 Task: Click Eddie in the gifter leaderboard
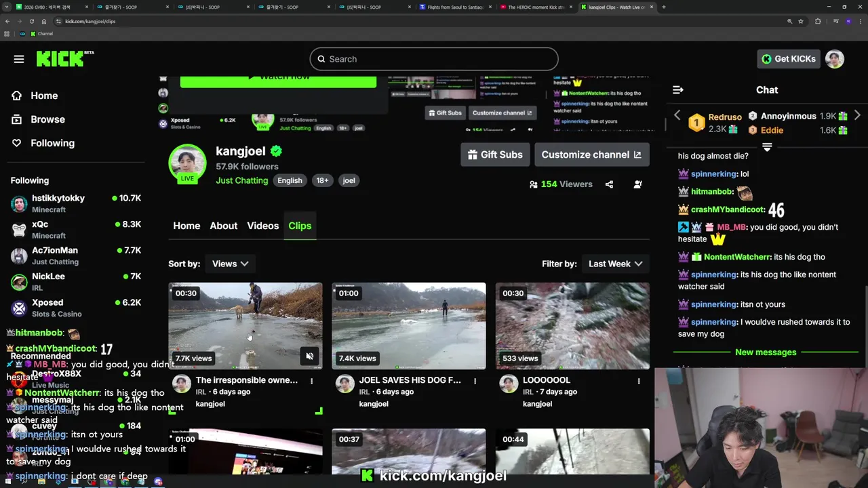(772, 130)
